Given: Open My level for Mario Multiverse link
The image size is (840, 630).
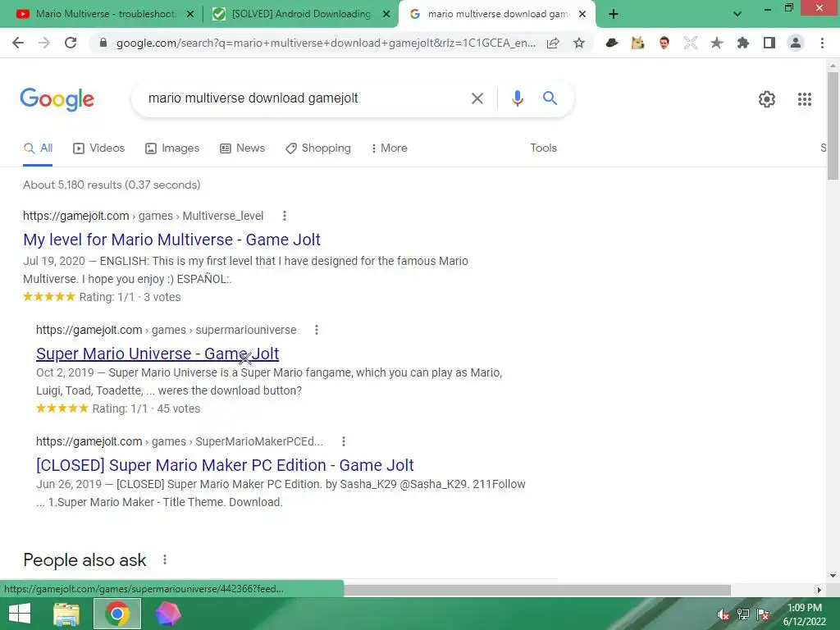Looking at the screenshot, I should click(171, 240).
